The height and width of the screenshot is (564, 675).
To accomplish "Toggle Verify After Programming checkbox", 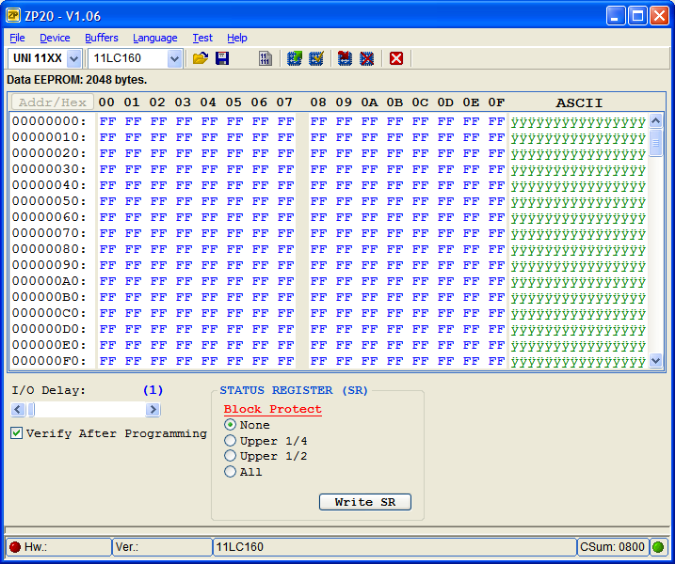I will (x=17, y=434).
